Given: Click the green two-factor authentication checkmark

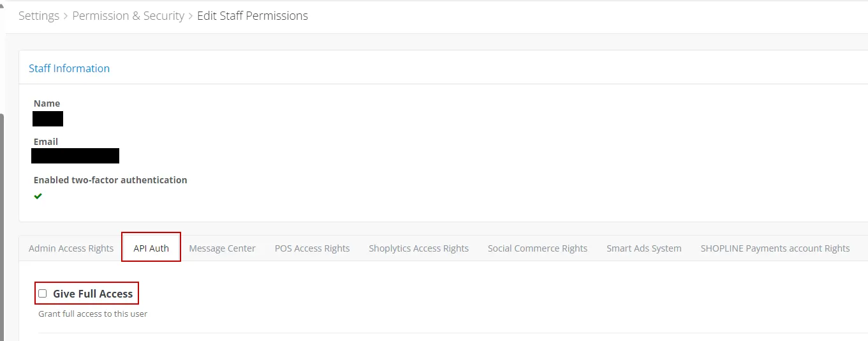Looking at the screenshot, I should click(38, 196).
